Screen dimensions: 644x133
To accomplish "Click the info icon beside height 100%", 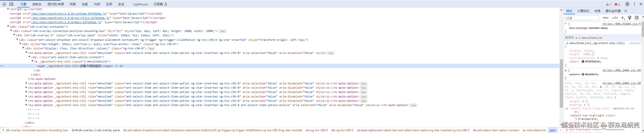I will (593, 54).
